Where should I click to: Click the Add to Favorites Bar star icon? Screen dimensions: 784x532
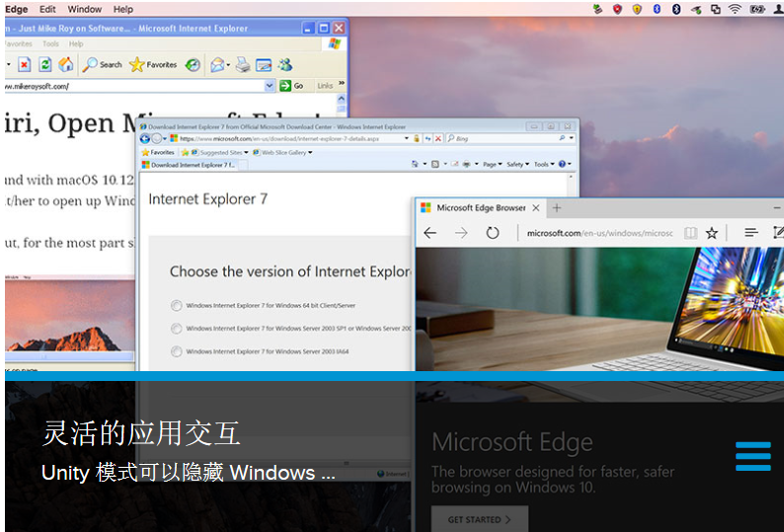click(x=185, y=153)
